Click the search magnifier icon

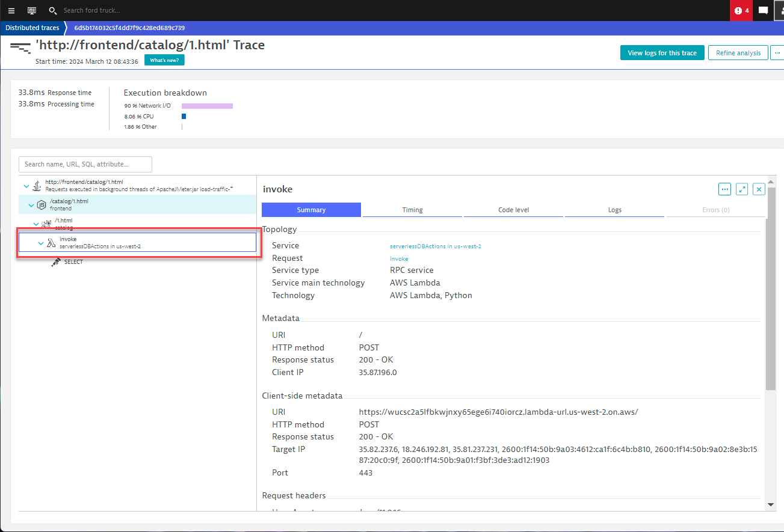(x=53, y=10)
